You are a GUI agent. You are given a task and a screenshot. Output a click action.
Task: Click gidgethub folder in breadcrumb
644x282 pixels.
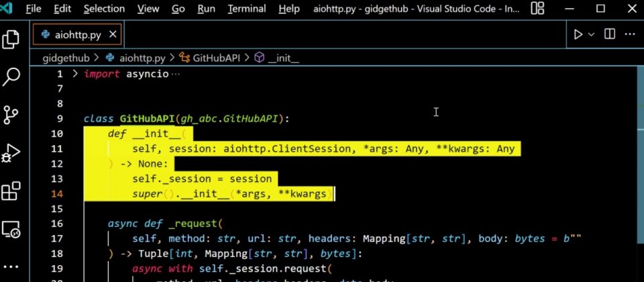[x=66, y=58]
